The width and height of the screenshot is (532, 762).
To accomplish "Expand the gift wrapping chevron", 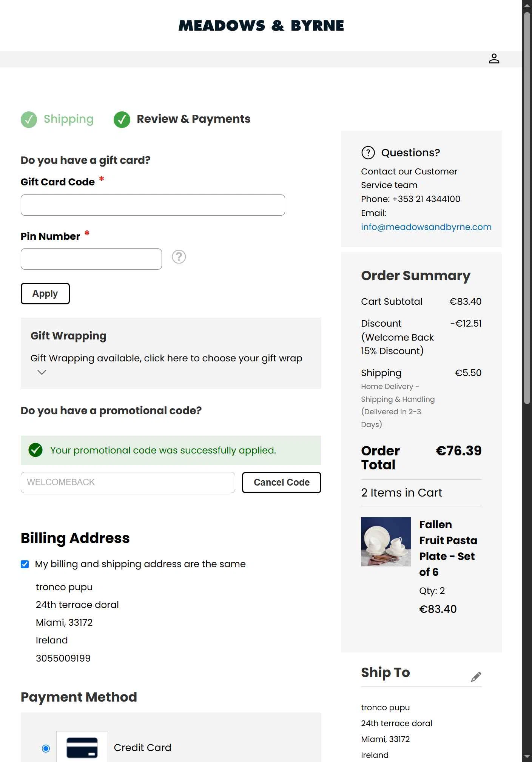I will [x=42, y=372].
